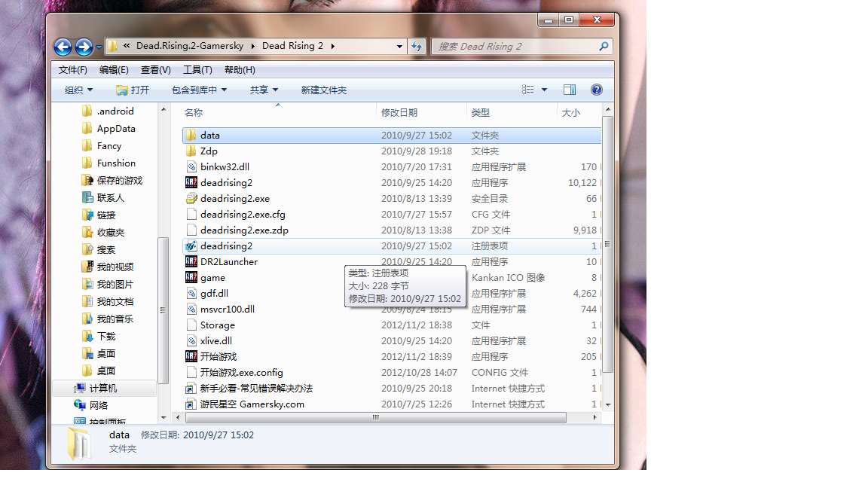Open Help via the blue question mark
The width and height of the screenshot is (868, 488).
596,90
